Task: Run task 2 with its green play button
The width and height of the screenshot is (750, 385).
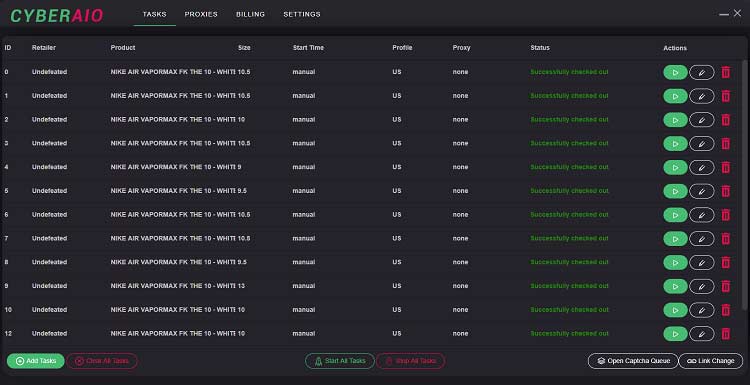Action: pos(675,120)
